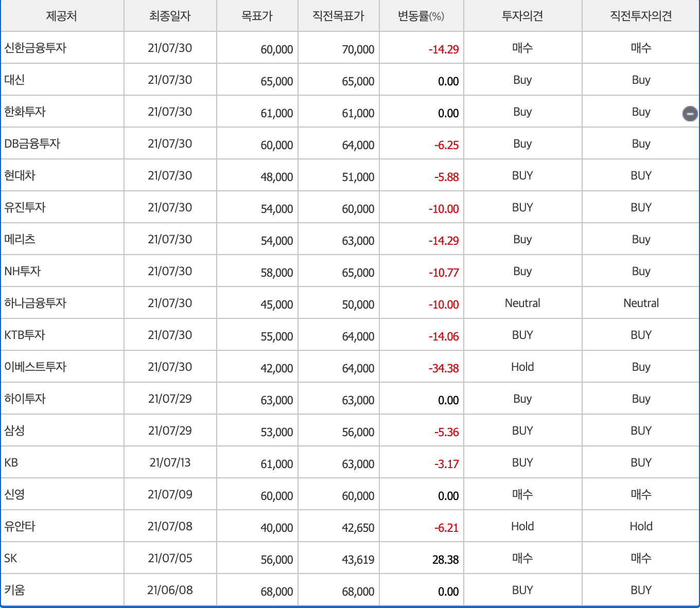Click the 45,000 target price for 하나금융투자
Screen dimensions: 700x608
coord(277,305)
